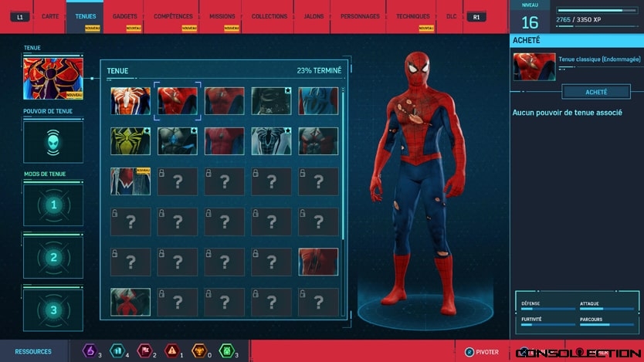644x362 pixels.
Task: Click the green backpack resource token icon
Action: point(226,351)
